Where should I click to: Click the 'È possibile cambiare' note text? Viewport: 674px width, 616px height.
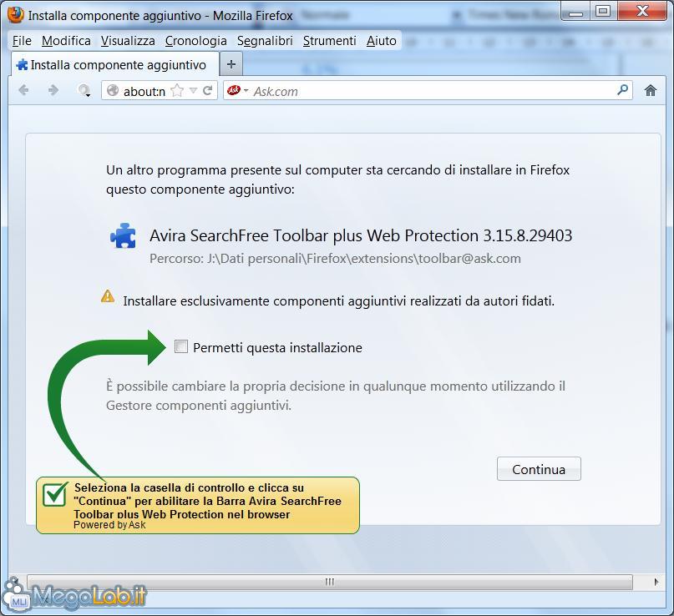tap(336, 396)
